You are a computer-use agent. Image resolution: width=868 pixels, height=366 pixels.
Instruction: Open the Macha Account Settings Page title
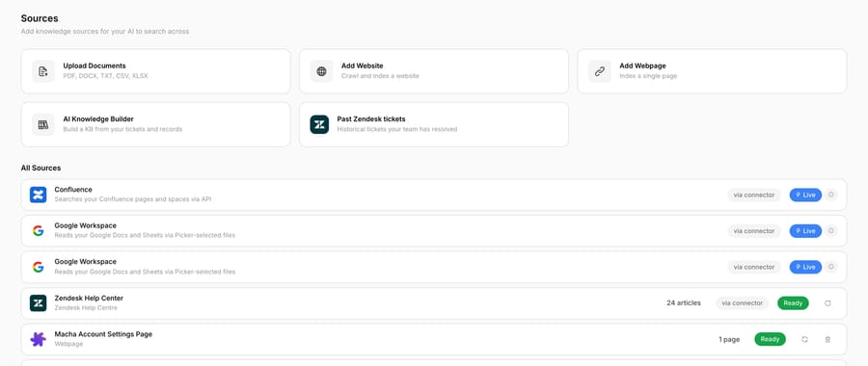point(103,334)
